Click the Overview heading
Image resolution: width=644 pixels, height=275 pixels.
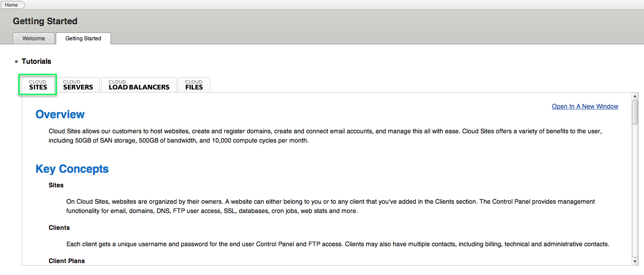tap(60, 114)
